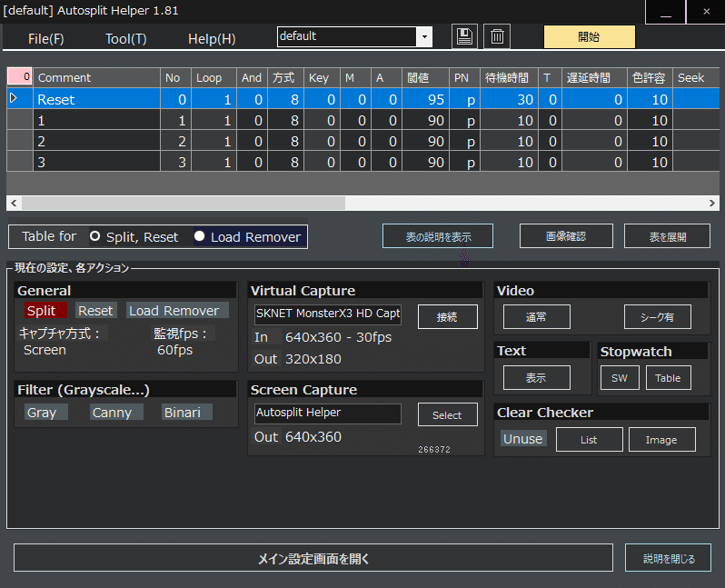The image size is (725, 588).
Task: Click the scrollbar right arrow
Action: coord(711,203)
